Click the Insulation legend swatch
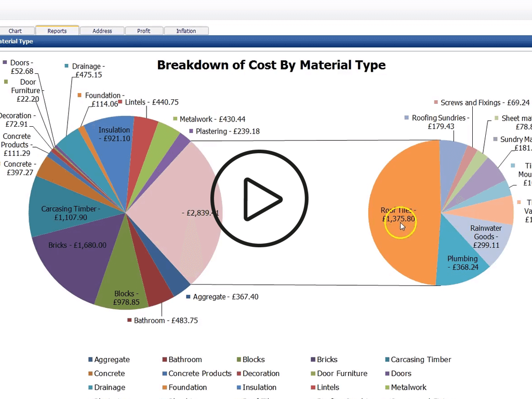Screen dimensions: 532x399 click(x=239, y=388)
